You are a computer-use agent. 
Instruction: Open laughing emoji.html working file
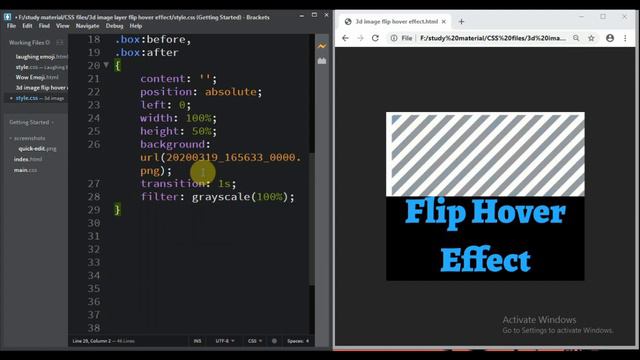(41, 57)
